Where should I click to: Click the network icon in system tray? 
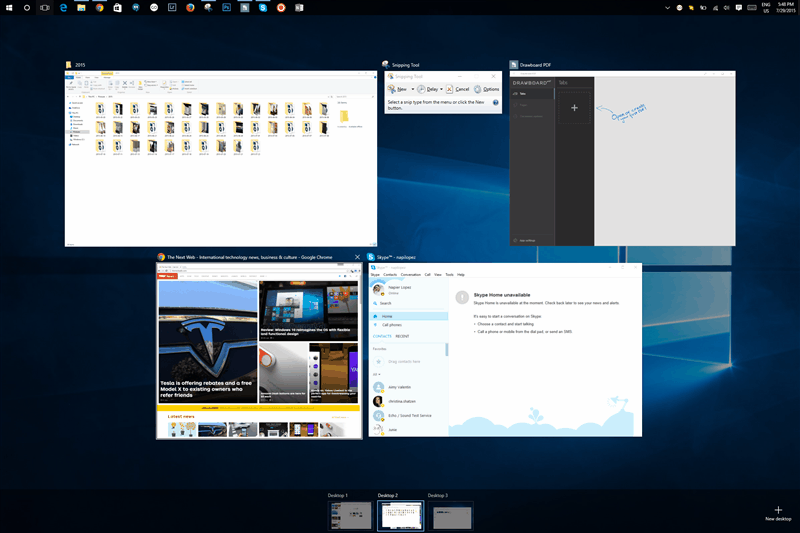pos(715,8)
